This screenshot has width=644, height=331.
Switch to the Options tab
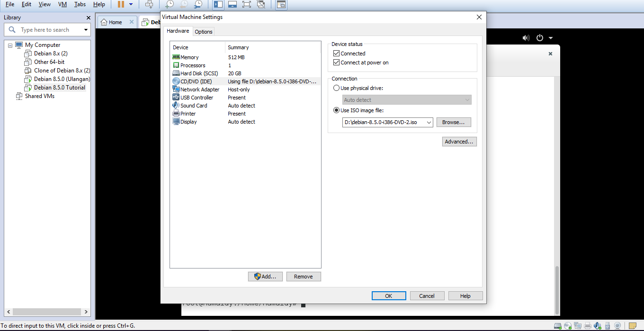tap(204, 32)
